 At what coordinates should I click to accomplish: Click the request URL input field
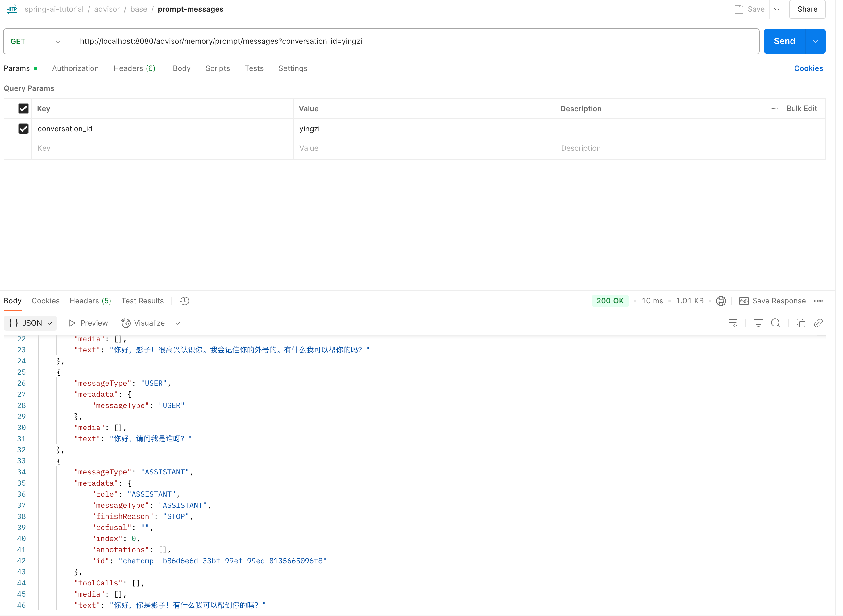click(410, 41)
